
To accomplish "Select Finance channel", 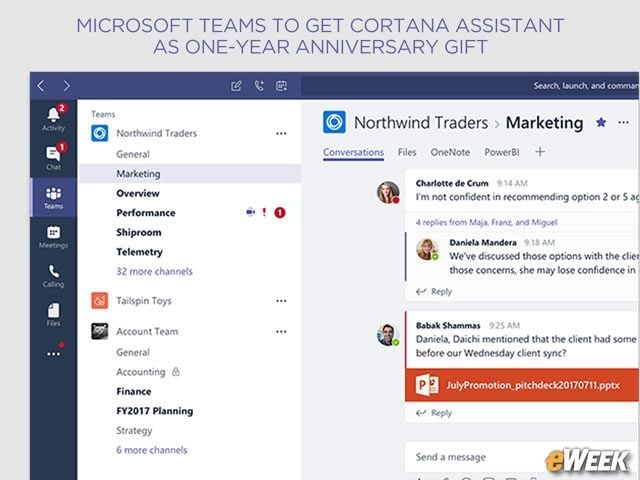I will click(133, 391).
